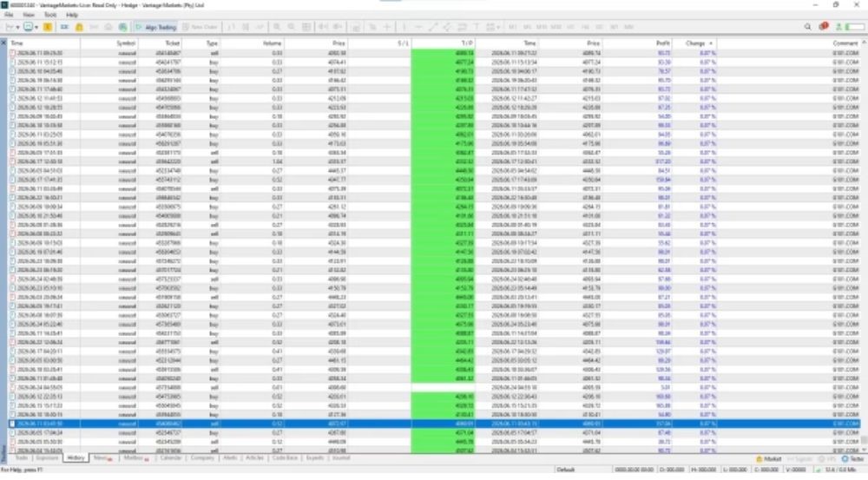Click the zoom out magnifier icon

[x=291, y=27]
